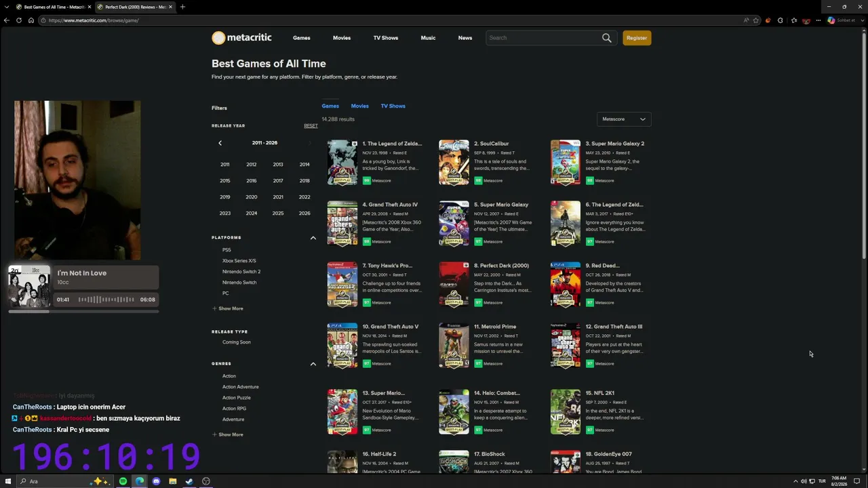Select the PS5 platform filter
Screen dimensions: 868x488
(226, 250)
